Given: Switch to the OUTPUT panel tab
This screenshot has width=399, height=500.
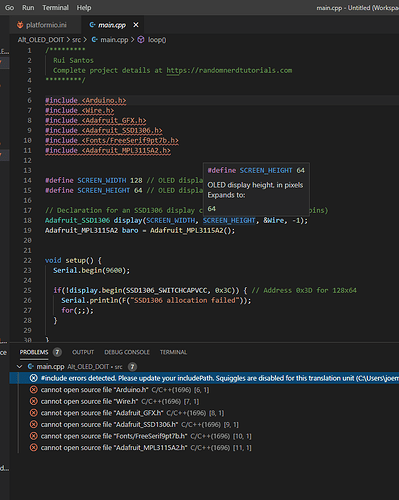Looking at the screenshot, I should (83, 352).
